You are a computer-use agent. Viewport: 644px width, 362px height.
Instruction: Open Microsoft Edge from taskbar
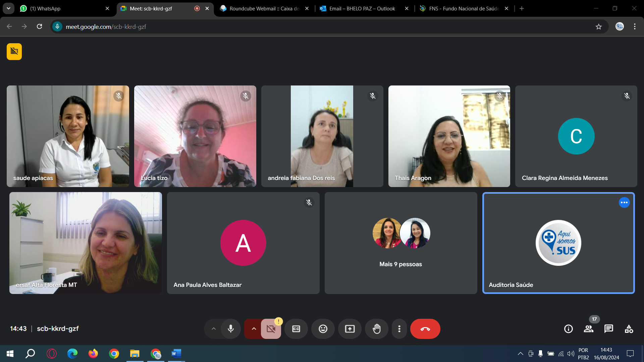(72, 354)
